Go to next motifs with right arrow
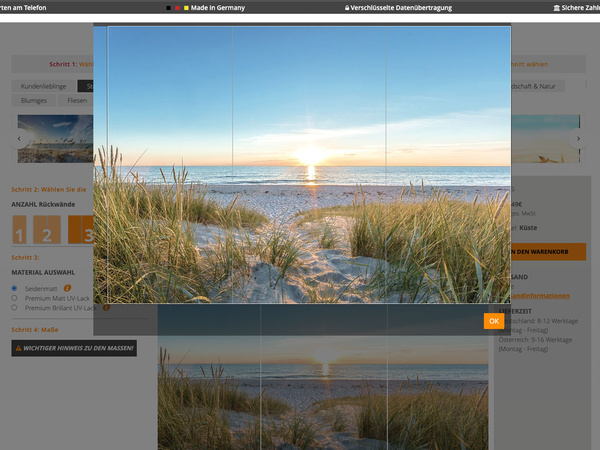Screen dimensions: 600x450 point(578,139)
